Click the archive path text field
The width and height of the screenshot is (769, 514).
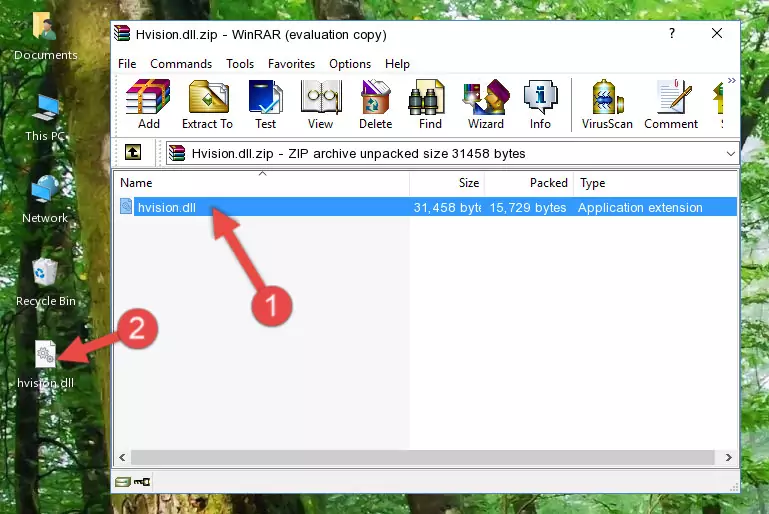[x=452, y=154]
